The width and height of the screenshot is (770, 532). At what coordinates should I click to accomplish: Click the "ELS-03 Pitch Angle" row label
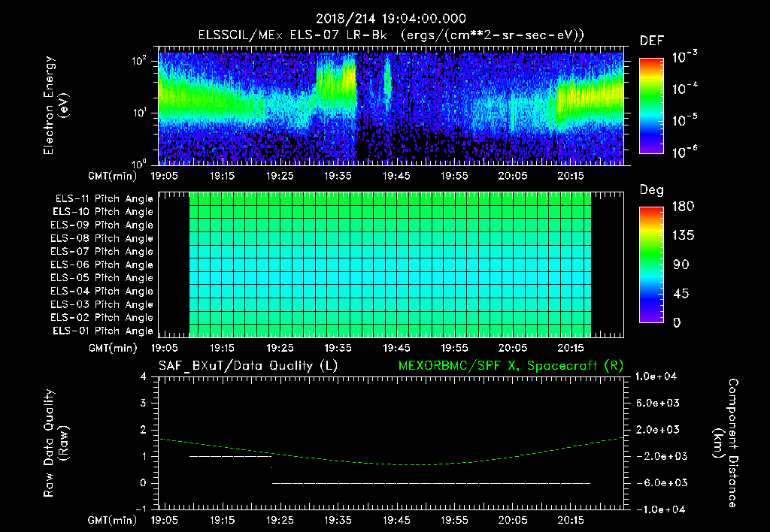102,304
